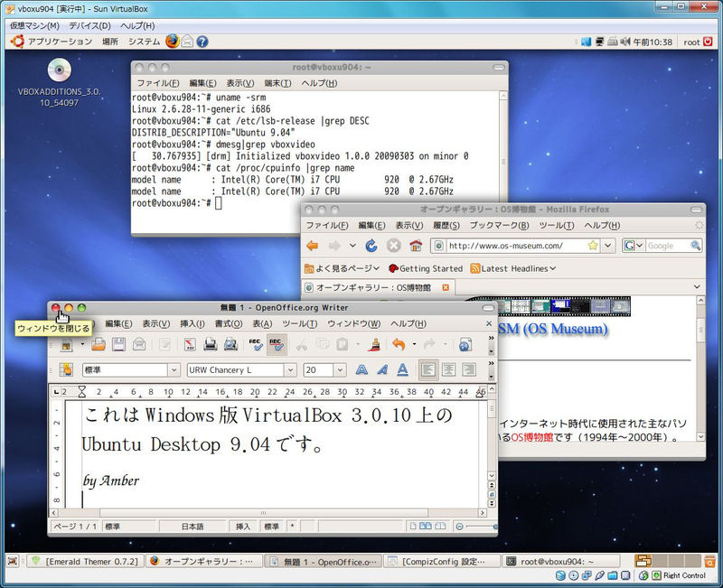Switch to CompizConfig taskbar button
The width and height of the screenshot is (723, 588).
pos(442,561)
